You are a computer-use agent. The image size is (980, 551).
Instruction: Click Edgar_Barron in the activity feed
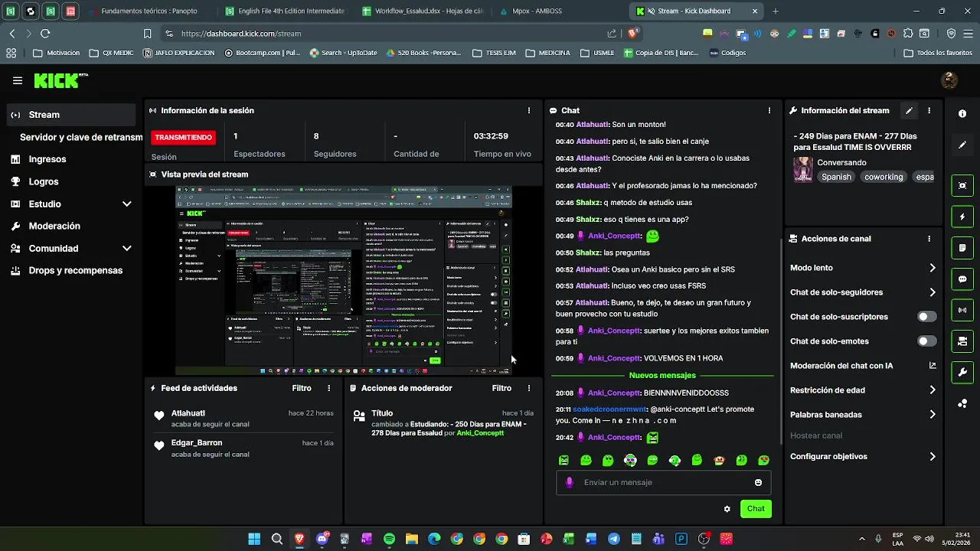click(197, 443)
